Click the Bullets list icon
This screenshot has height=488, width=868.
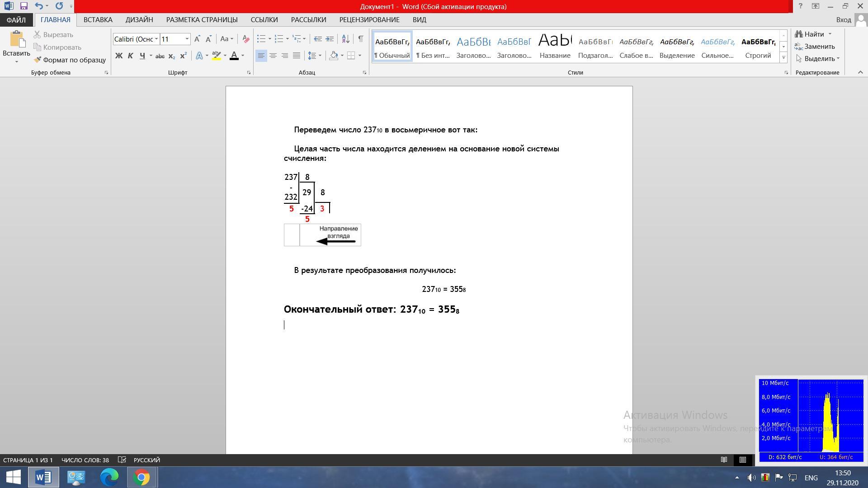pyautogui.click(x=261, y=39)
